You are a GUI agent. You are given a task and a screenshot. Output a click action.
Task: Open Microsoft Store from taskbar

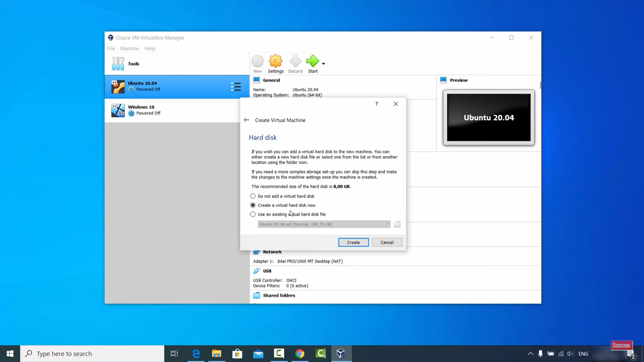237,354
